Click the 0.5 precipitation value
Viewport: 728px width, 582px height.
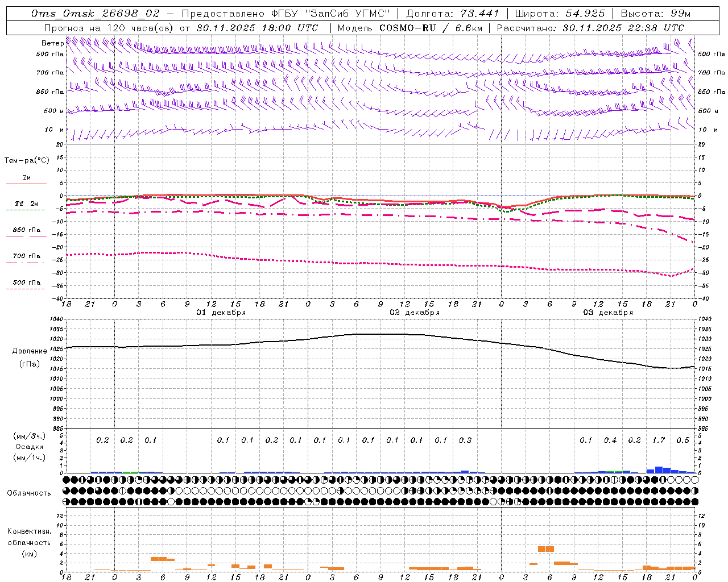(x=683, y=440)
